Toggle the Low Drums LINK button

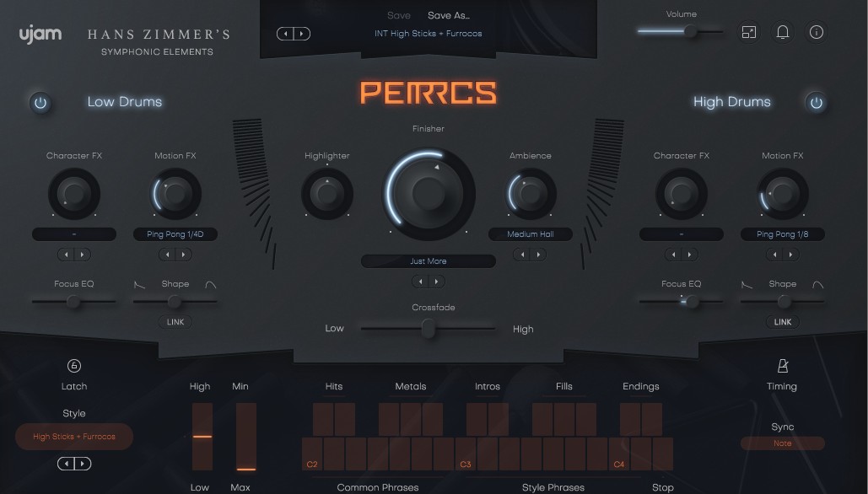[175, 322]
